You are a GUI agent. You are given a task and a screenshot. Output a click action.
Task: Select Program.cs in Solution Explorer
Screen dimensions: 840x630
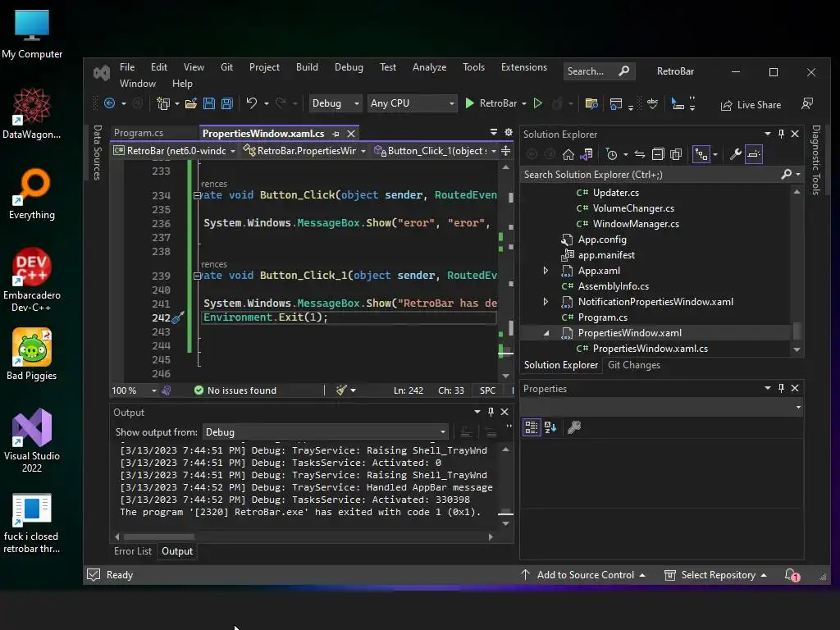602,317
